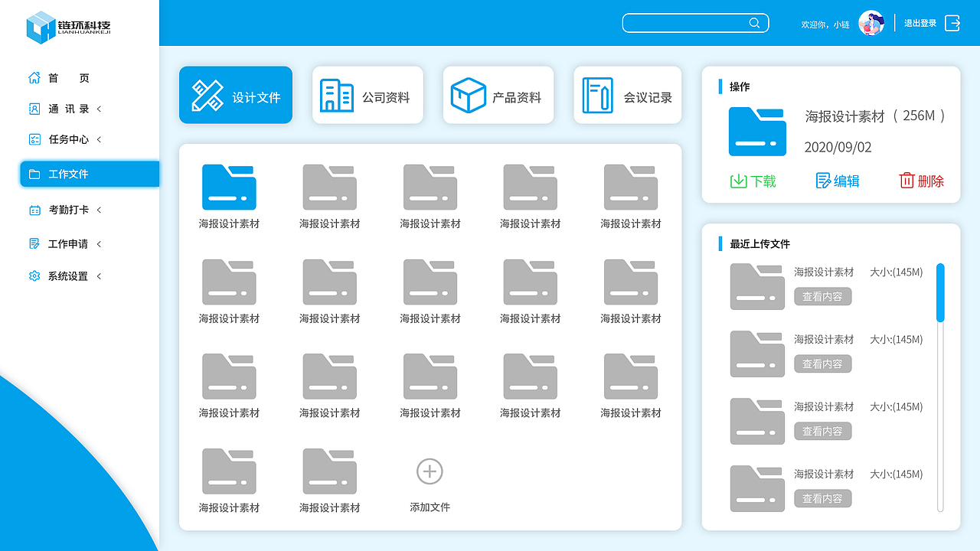Open 通讯录 using its contacts icon
This screenshot has width=980, height=551.
coord(34,109)
